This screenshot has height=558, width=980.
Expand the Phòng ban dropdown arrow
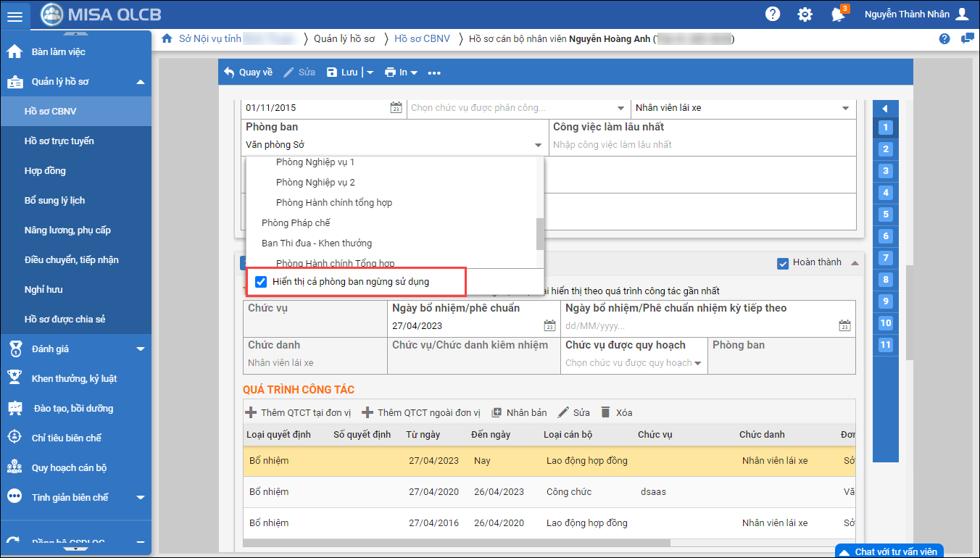538,145
